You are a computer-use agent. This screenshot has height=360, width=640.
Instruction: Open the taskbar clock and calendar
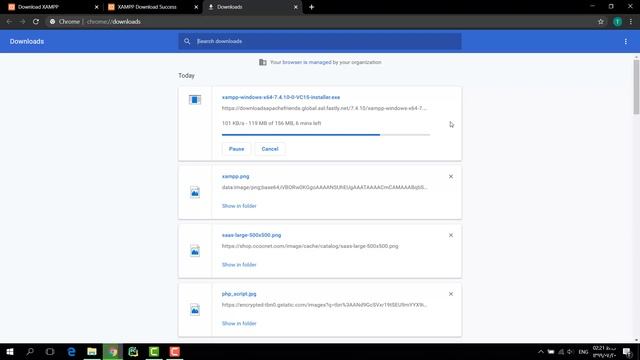coord(604,351)
